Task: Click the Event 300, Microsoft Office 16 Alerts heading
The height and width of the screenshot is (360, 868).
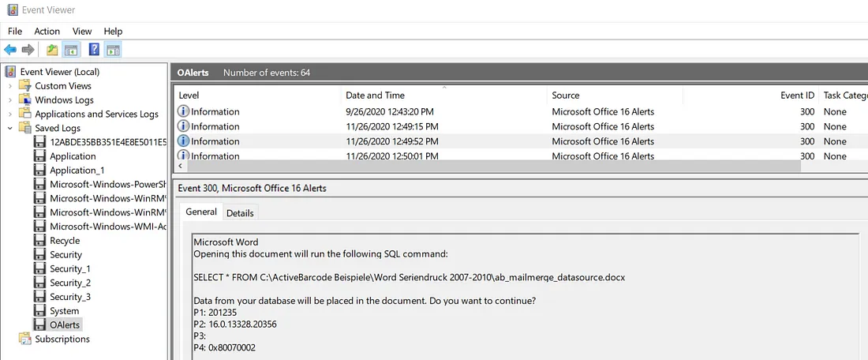Action: pyautogui.click(x=252, y=189)
